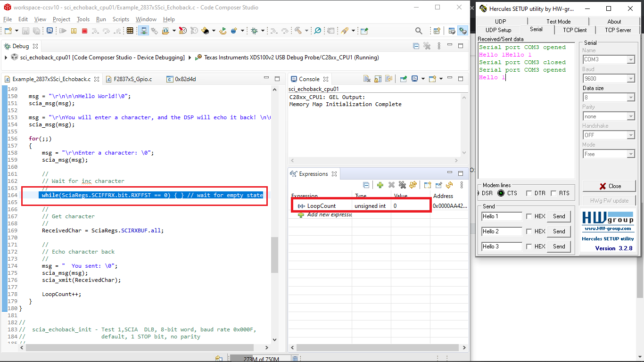Close the Example_2837xSSci_Echoback.c editor tab

(96, 79)
